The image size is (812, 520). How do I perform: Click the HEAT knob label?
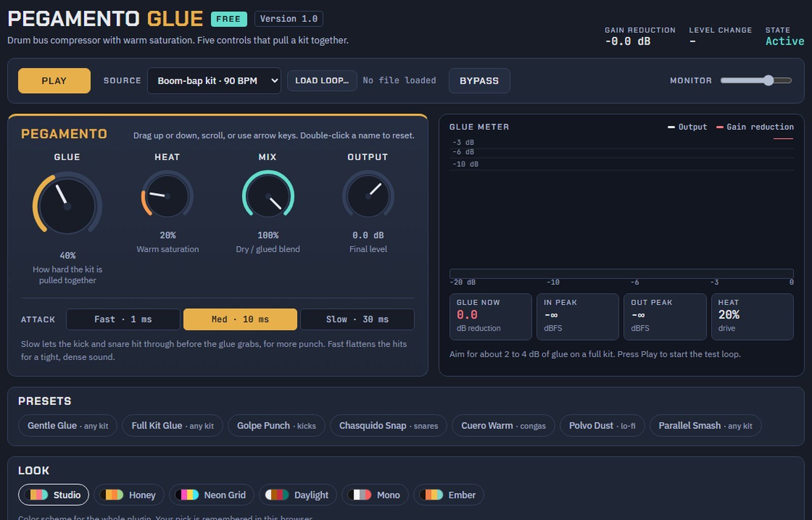167,157
